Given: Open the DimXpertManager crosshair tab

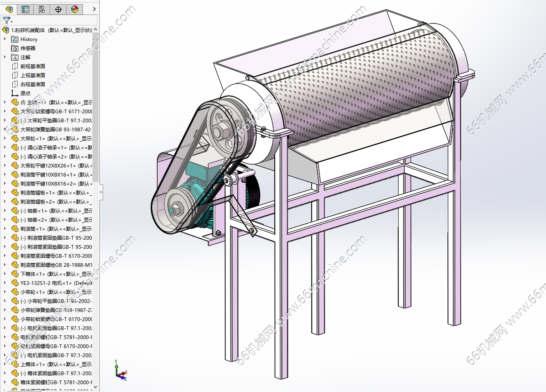Looking at the screenshot, I should (x=58, y=9).
